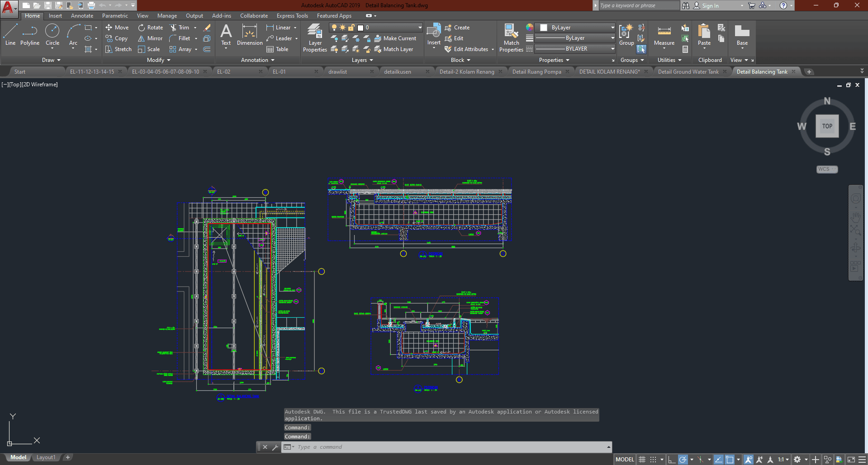Screen dimensions: 868x465
Task: Click the Sign In button
Action: tap(710, 6)
